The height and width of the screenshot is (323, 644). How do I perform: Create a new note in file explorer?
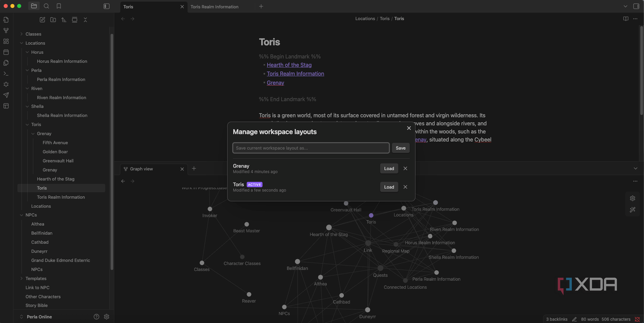click(x=43, y=20)
